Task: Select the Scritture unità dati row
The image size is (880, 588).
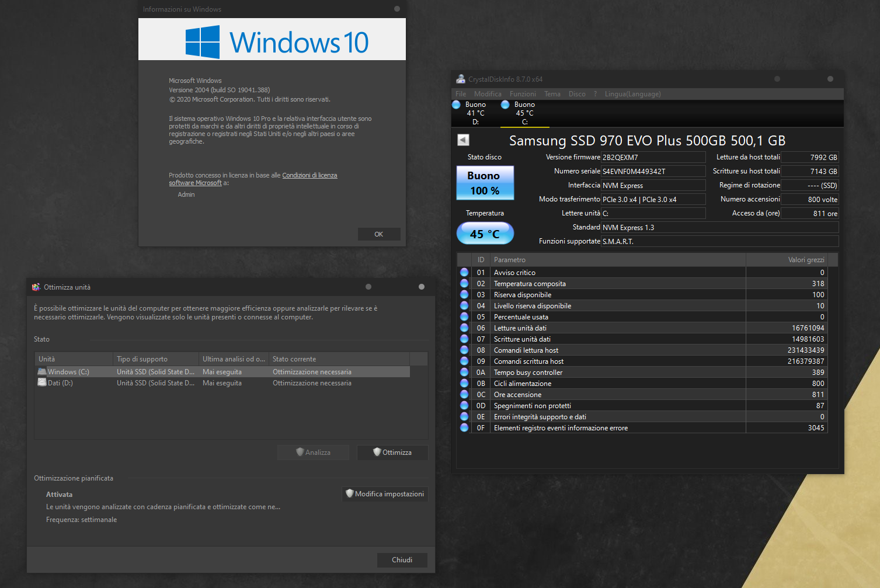Action: pos(642,339)
